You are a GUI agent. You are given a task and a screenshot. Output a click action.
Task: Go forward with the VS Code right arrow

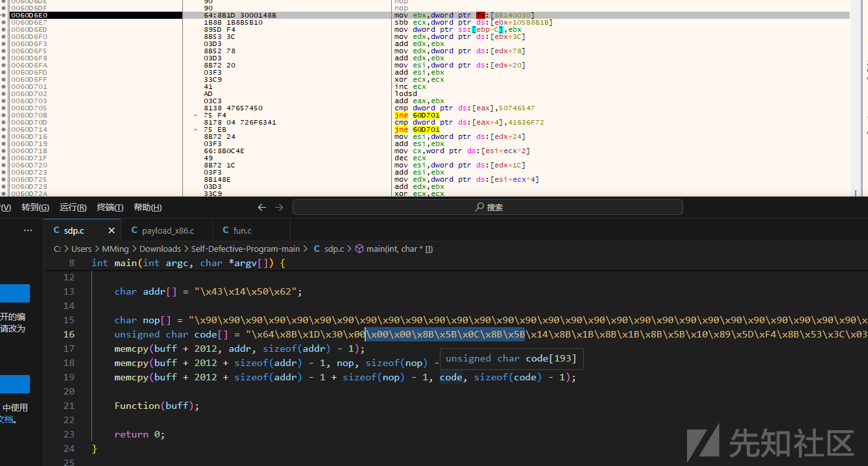[279, 207]
